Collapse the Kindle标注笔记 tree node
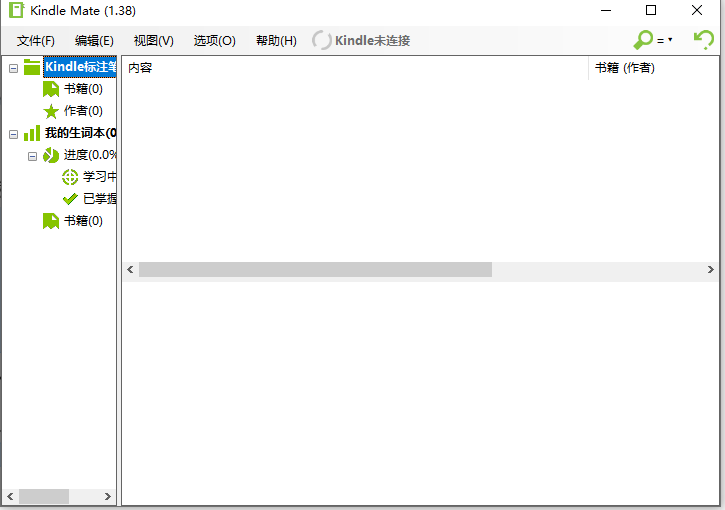This screenshot has height=510, width=725. click(13, 68)
